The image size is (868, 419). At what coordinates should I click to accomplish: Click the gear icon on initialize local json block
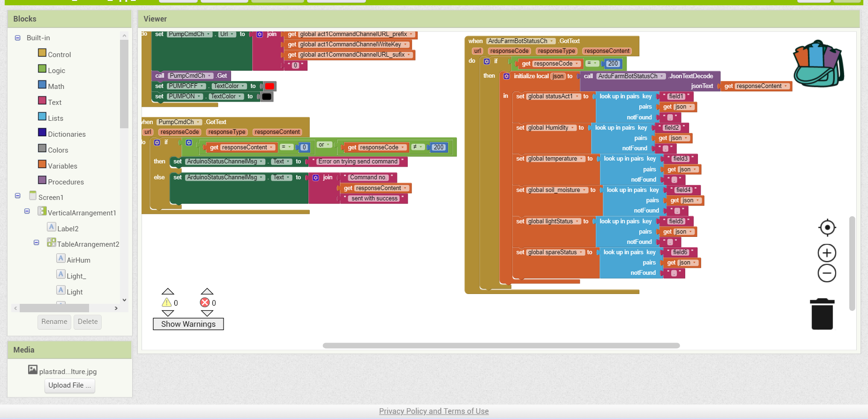coord(507,76)
